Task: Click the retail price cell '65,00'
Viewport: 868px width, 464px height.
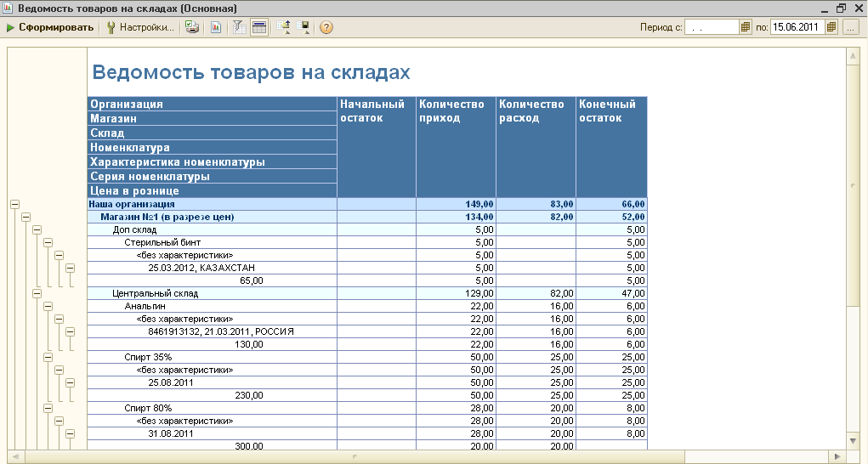Action: click(252, 280)
